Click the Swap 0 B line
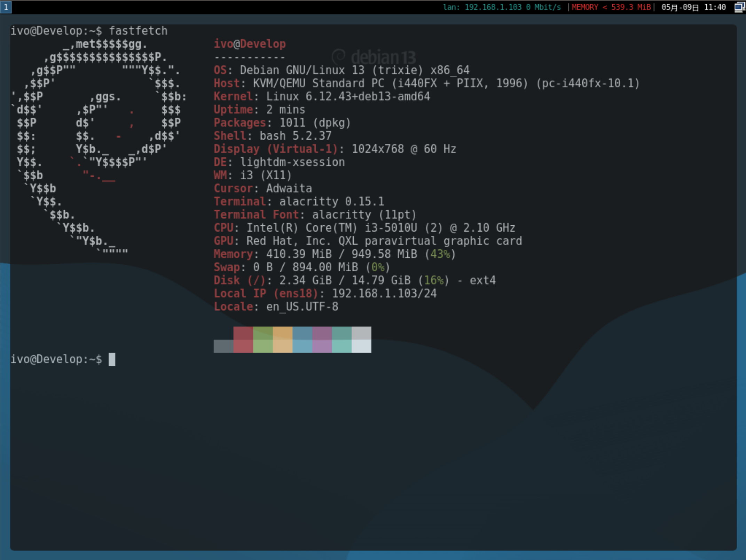 coord(302,267)
